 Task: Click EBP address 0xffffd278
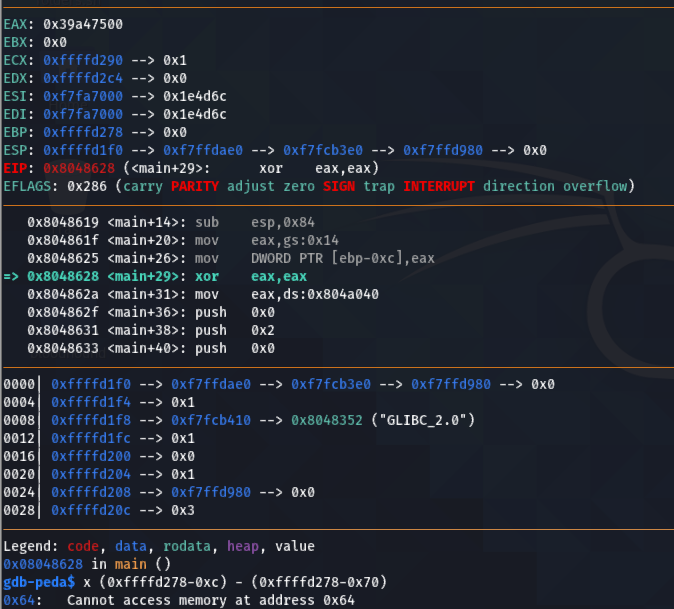pos(83,132)
